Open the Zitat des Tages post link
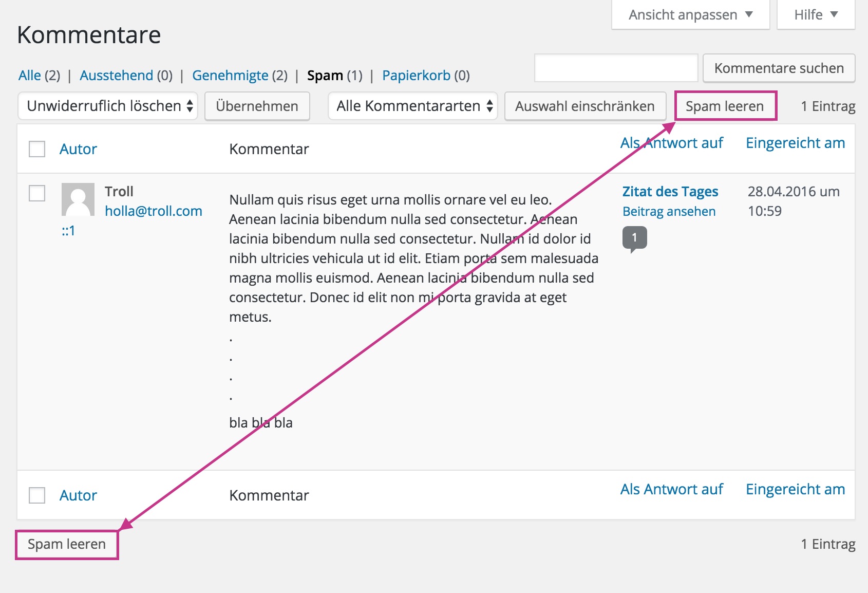Viewport: 868px width, 593px height. (x=670, y=192)
